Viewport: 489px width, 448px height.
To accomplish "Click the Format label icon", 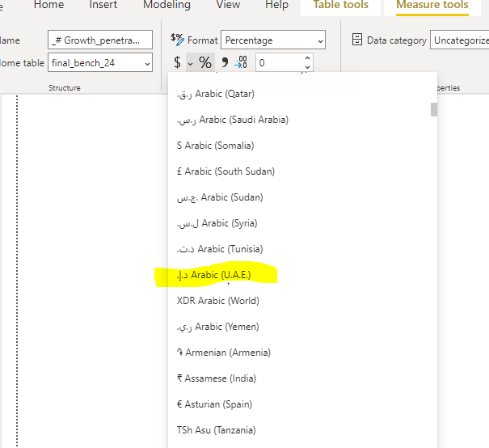I will coord(178,40).
